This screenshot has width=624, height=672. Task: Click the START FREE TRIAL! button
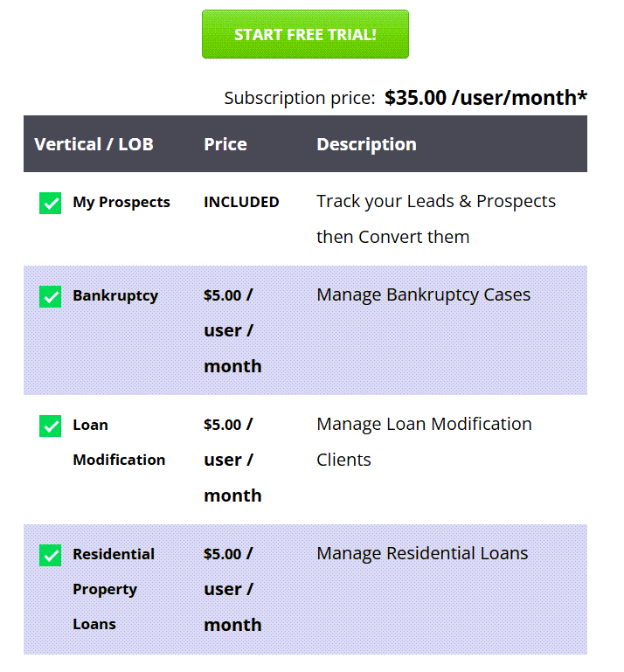coord(305,35)
